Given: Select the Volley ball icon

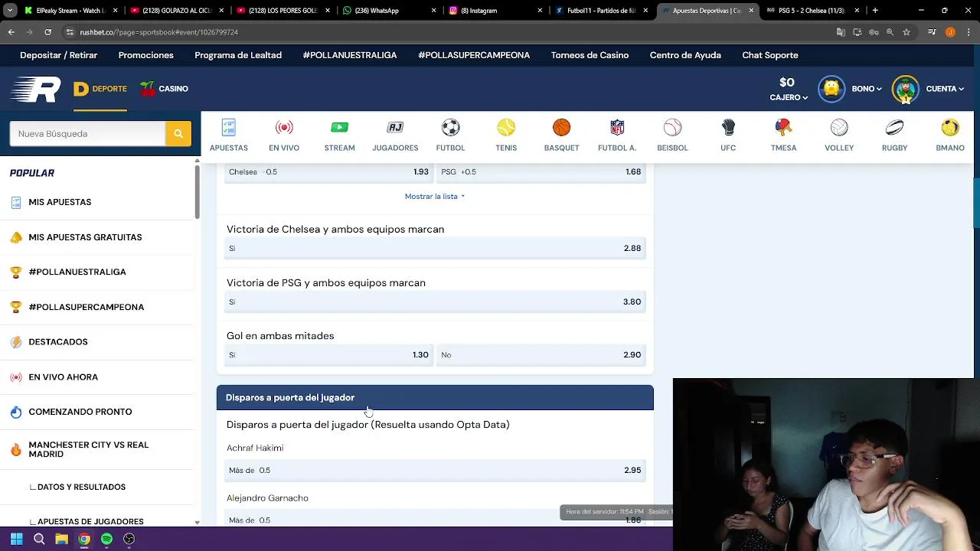Looking at the screenshot, I should (839, 127).
